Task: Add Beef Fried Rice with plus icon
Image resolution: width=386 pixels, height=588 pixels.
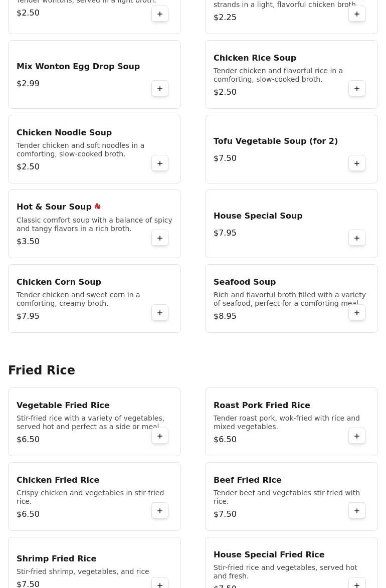Action: (357, 510)
